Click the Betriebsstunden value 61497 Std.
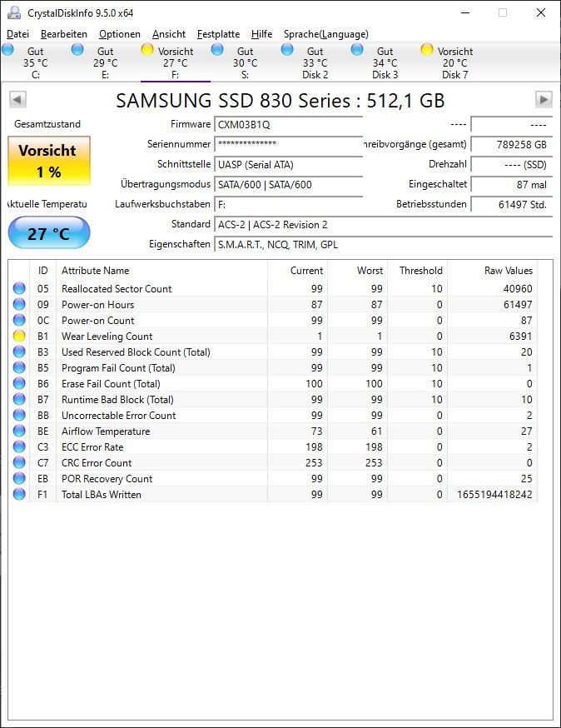561x728 pixels. click(512, 204)
